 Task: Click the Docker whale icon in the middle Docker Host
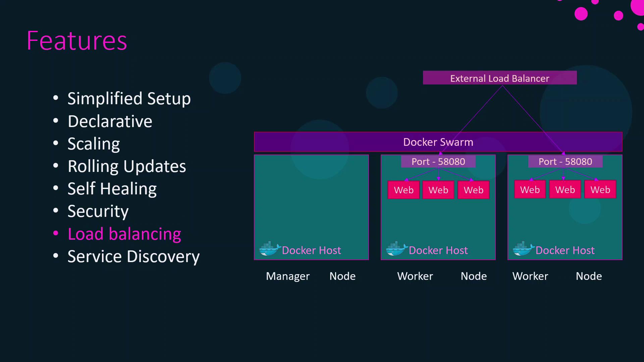(397, 249)
